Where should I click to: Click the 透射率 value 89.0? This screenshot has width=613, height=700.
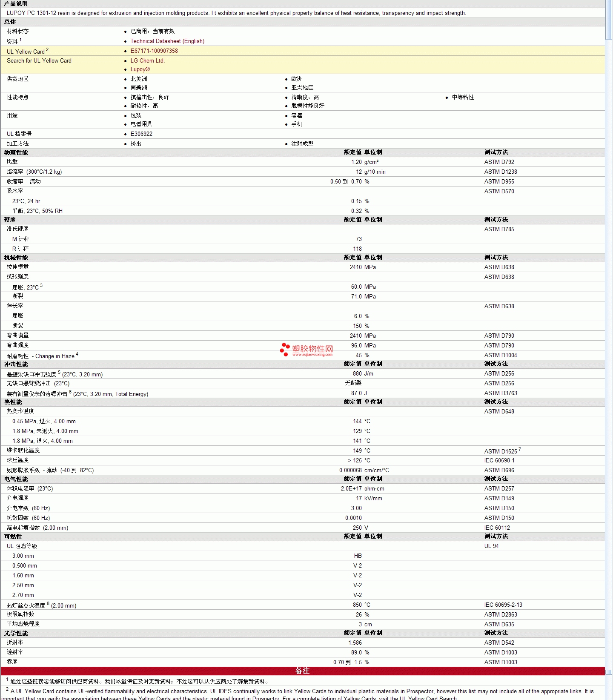[x=356, y=653]
